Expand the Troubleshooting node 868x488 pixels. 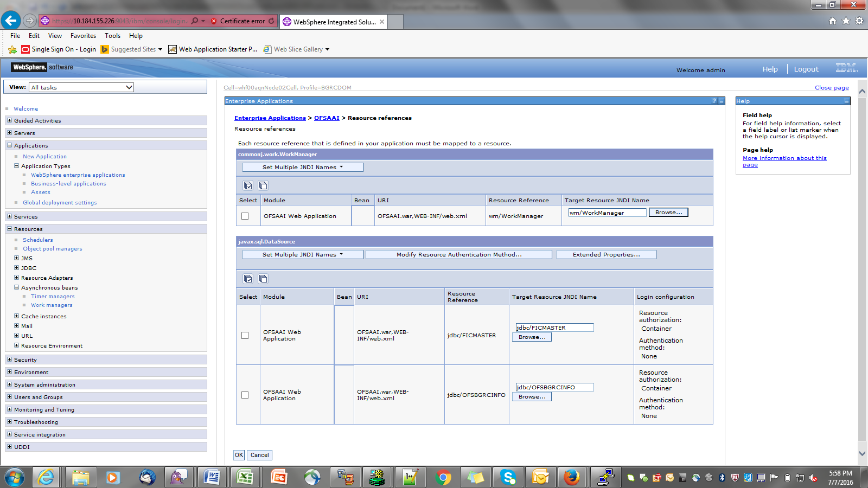[9, 422]
